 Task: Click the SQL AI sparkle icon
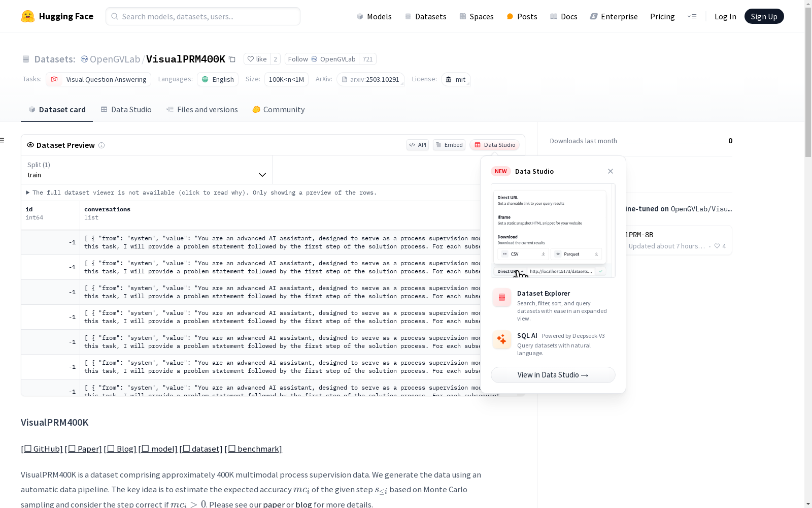point(502,340)
